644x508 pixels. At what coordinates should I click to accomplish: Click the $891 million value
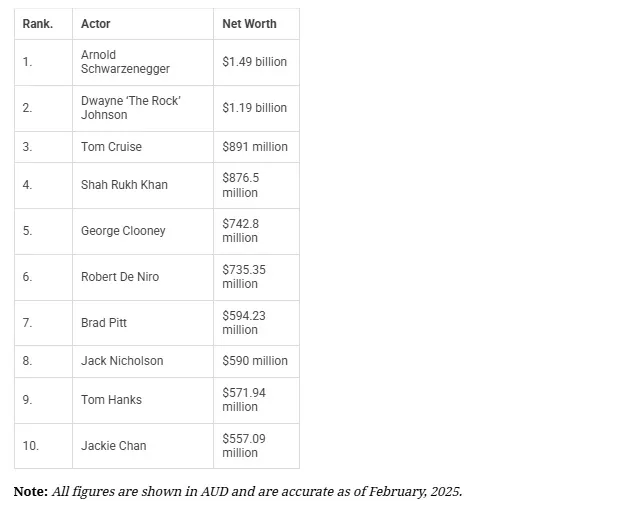254,147
